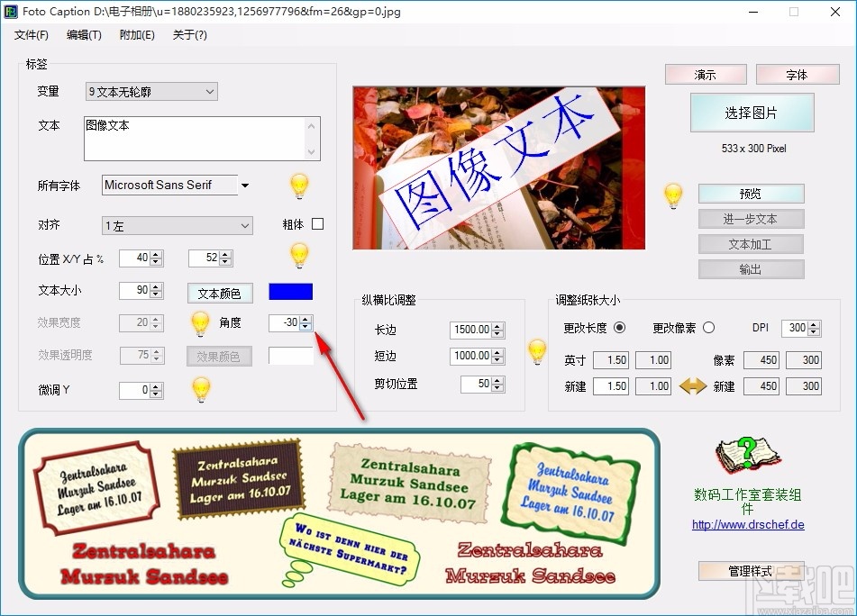Click the yellow double-arrow swap icon

[692, 386]
